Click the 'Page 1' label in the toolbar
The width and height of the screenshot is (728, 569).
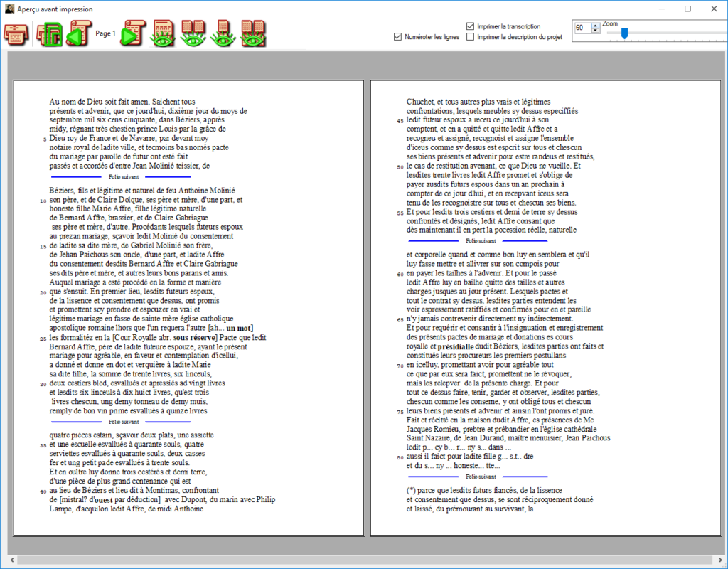point(106,33)
